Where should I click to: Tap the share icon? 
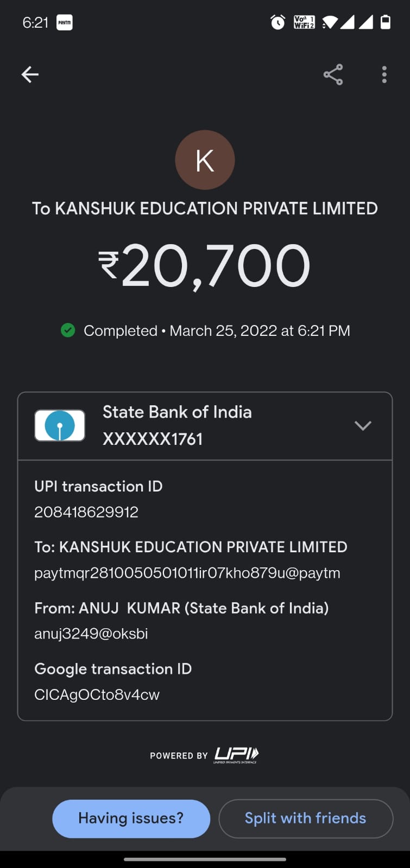tap(333, 74)
